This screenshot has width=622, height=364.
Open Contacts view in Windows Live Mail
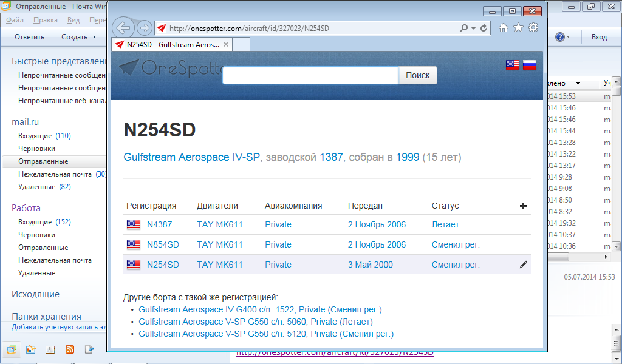coord(50,349)
